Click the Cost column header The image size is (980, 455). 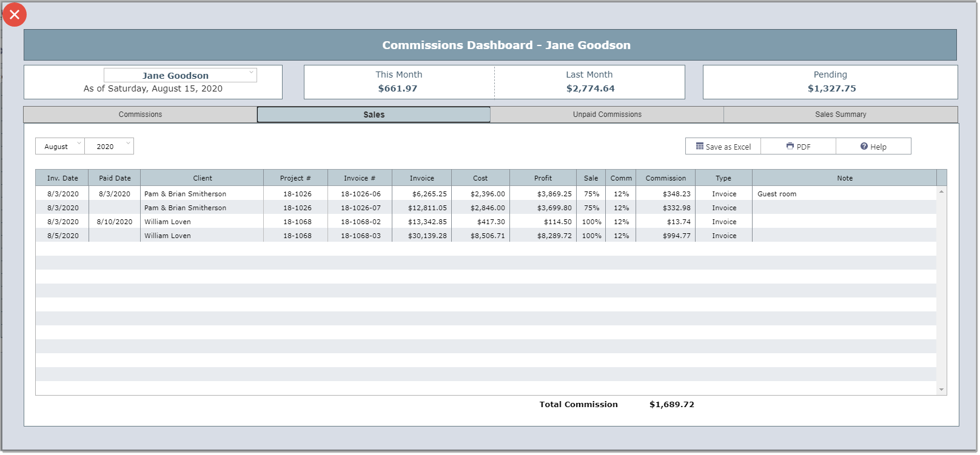pos(480,178)
